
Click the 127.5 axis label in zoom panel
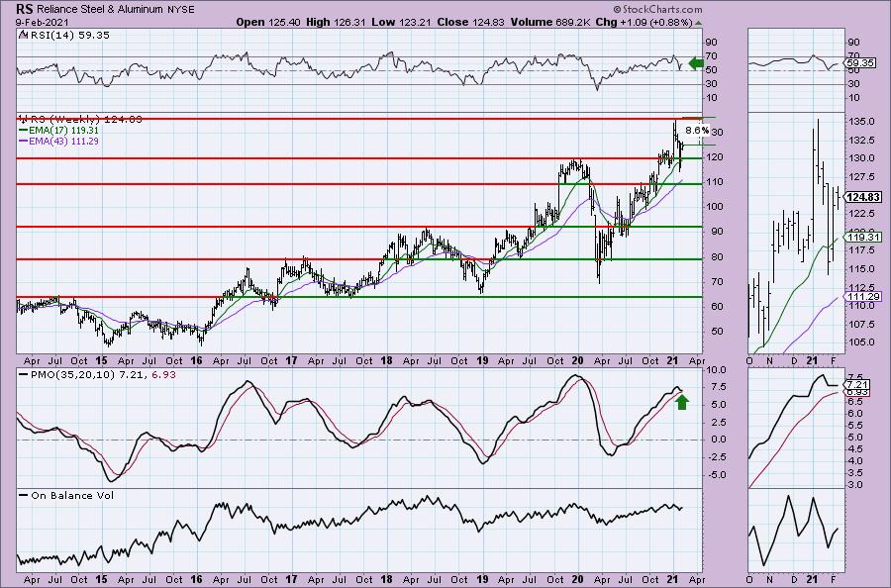861,176
